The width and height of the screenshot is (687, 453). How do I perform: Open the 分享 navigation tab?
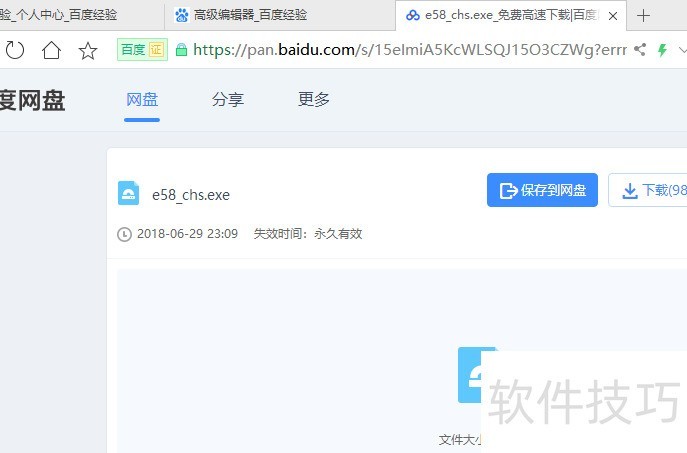[228, 100]
